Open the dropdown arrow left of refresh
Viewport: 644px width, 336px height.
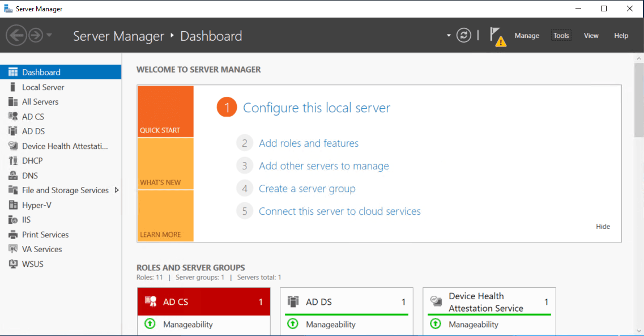coord(449,36)
